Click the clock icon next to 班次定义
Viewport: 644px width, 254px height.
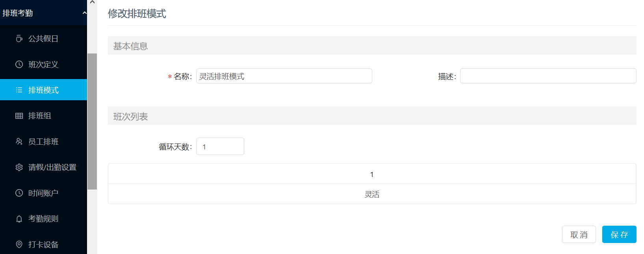tap(19, 64)
